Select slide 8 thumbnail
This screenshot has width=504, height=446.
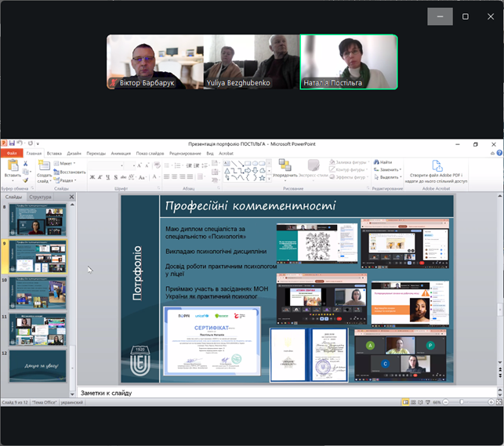(38, 219)
